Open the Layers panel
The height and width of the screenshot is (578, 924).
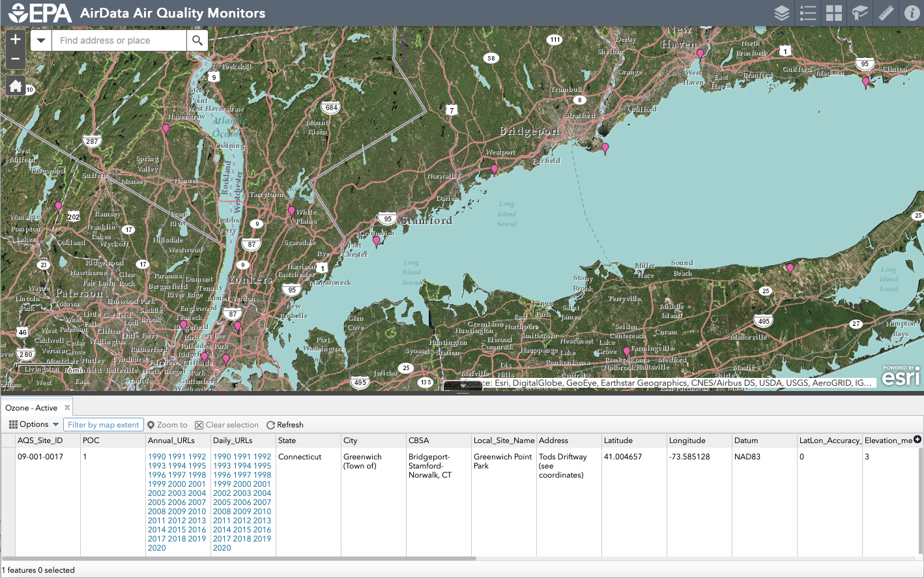tap(781, 13)
